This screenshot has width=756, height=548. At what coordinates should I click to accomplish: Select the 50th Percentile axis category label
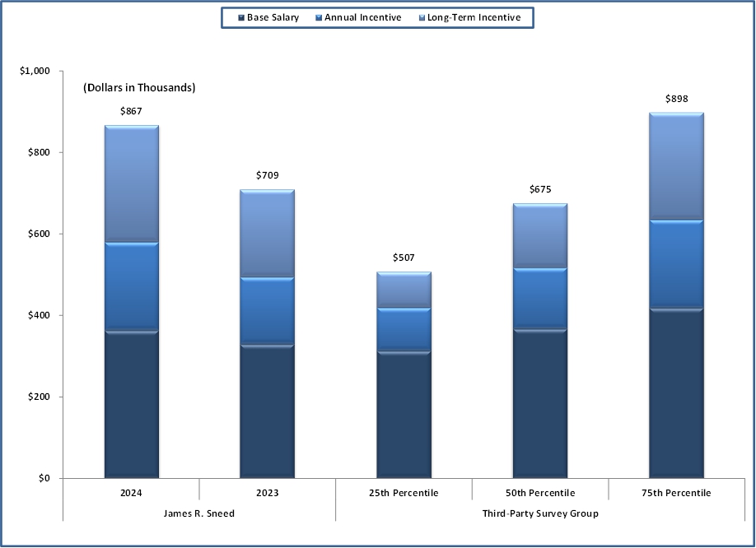click(x=539, y=493)
